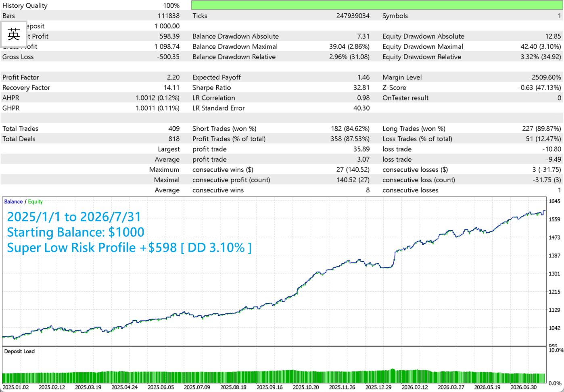Select the Long Trades (won %) label

coord(414,129)
